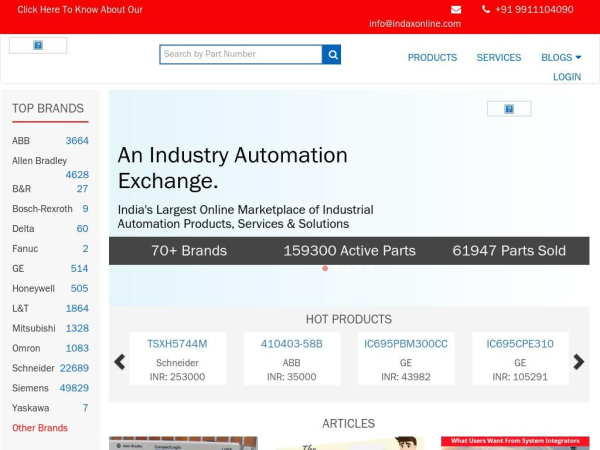Screen dimensions: 600x450
Task: Click the INR: 105291 price text
Action: click(x=520, y=377)
